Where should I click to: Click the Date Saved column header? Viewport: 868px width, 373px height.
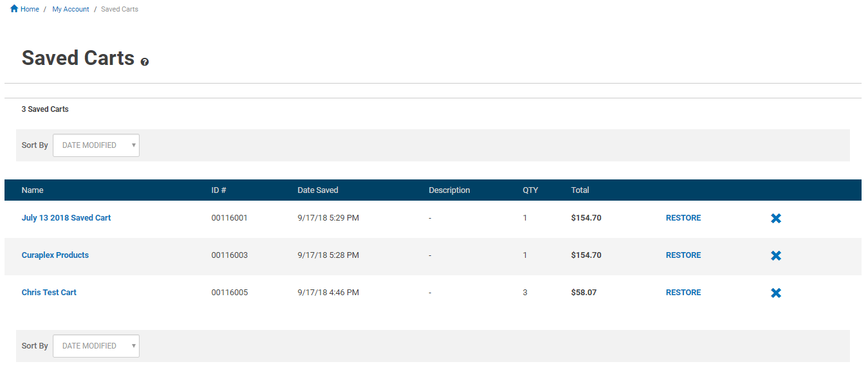click(x=318, y=190)
